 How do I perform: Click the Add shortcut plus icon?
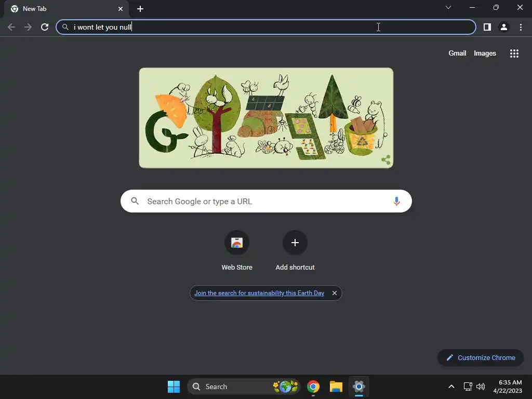295,243
